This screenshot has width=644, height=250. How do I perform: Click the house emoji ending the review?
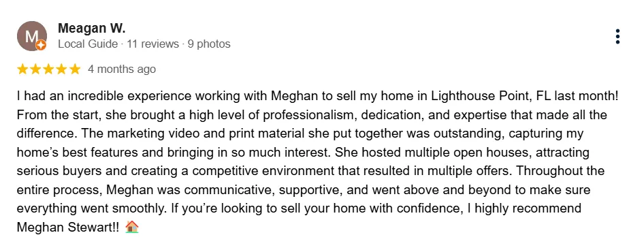coord(132,227)
